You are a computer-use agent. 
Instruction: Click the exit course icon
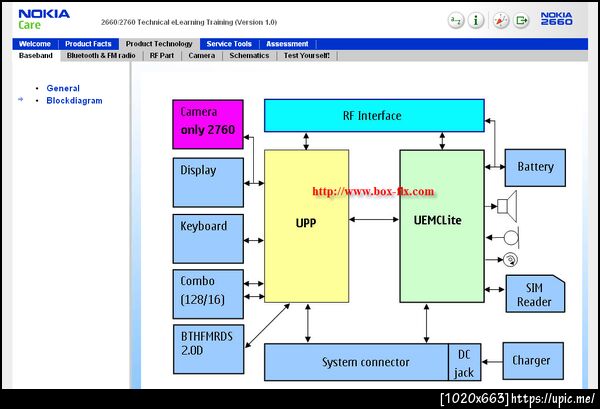(x=521, y=20)
